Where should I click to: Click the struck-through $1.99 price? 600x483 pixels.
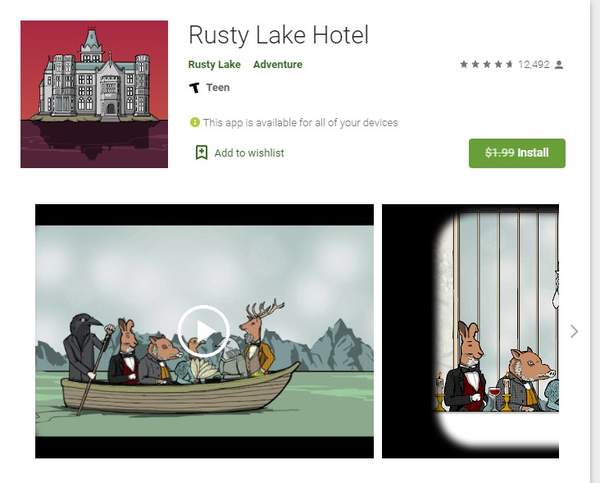point(500,153)
